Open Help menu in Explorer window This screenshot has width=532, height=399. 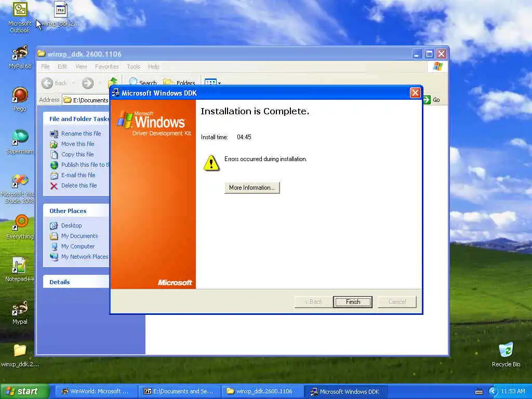pos(153,66)
